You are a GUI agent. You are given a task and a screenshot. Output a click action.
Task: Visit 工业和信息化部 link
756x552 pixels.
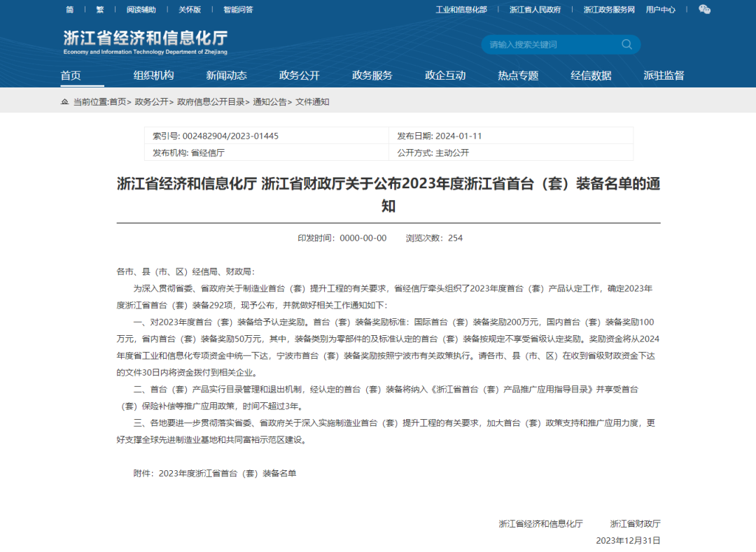pyautogui.click(x=461, y=10)
